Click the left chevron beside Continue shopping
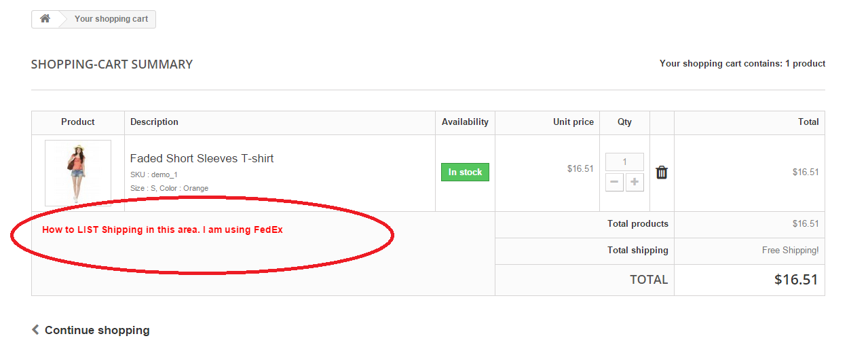 (x=35, y=330)
